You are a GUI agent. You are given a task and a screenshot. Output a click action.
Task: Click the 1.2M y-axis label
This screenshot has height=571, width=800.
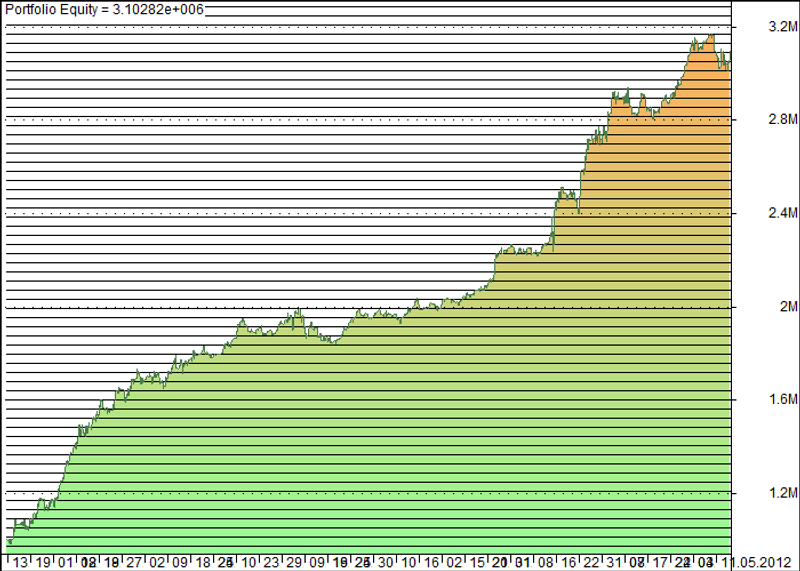tap(783, 493)
